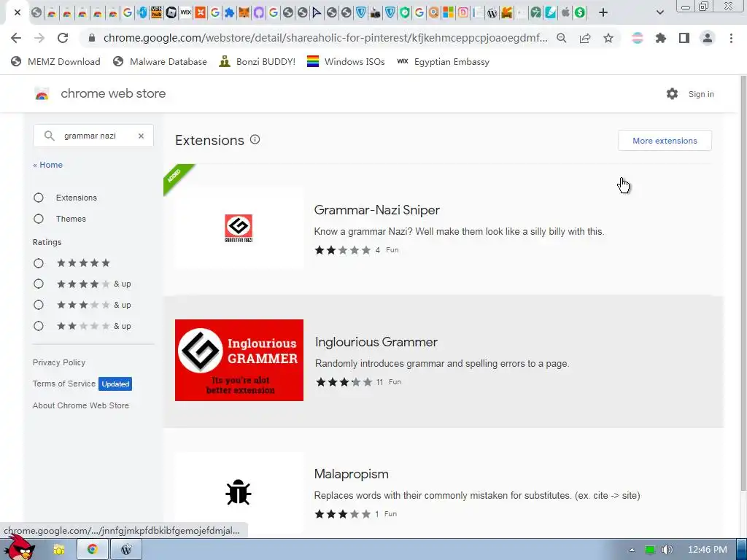The image size is (747, 560).
Task: Open file explorer taskbar icon
Action: point(59,550)
